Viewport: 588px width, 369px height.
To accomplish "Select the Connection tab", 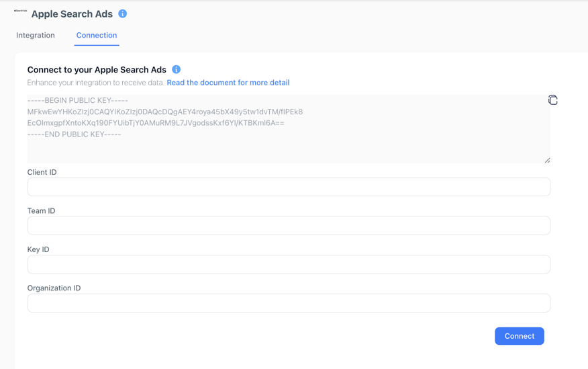I will 97,35.
